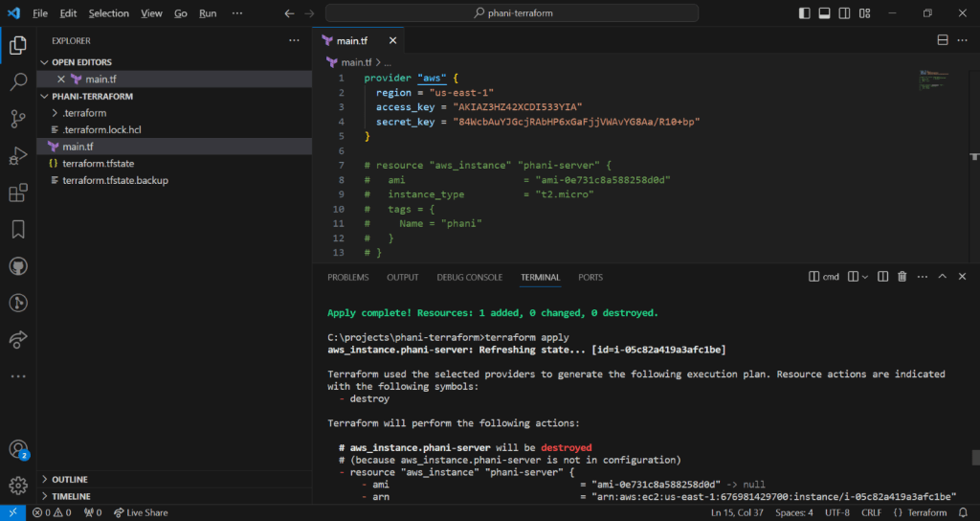The height and width of the screenshot is (521, 980).
Task: Click the phani-terraform search box
Action: 512,13
